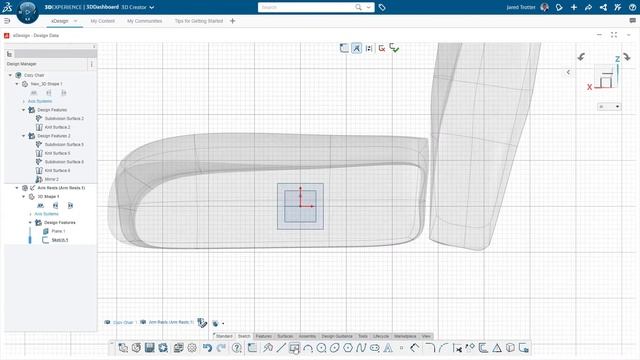This screenshot has height=360, width=640.
Task: Toggle second plane icon under 3D Shape 1
Action: [56, 205]
